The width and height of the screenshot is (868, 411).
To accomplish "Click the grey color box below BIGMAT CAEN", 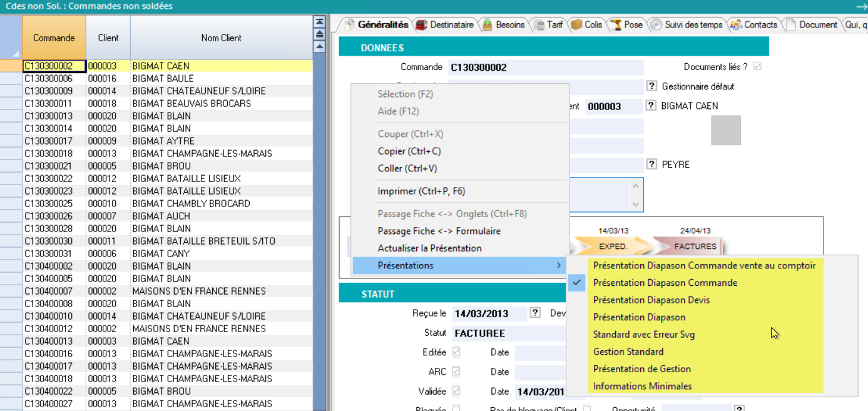I will [726, 130].
